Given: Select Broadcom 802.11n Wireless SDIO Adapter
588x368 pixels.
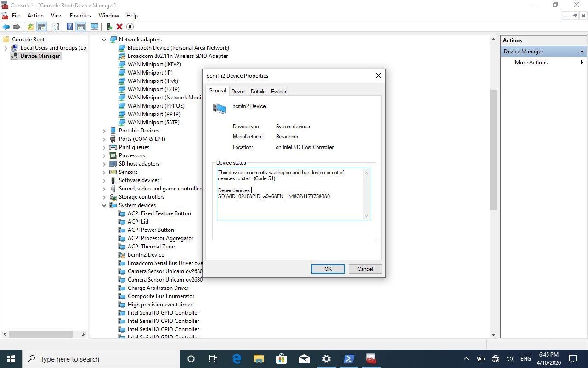Looking at the screenshot, I should [177, 56].
